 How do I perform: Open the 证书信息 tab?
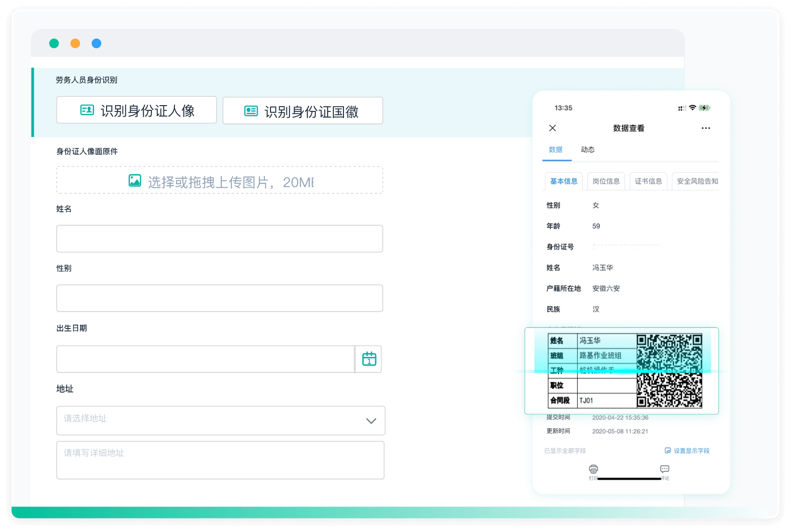click(648, 181)
